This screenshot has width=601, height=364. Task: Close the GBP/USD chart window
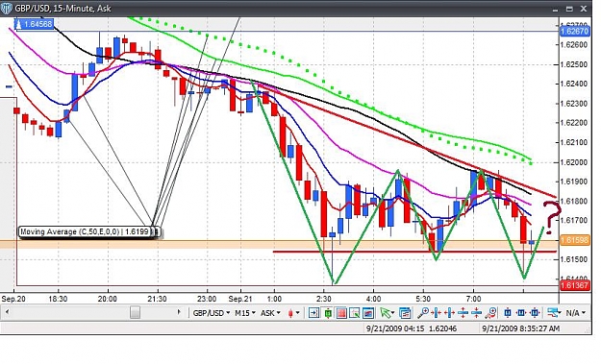(584, 9)
